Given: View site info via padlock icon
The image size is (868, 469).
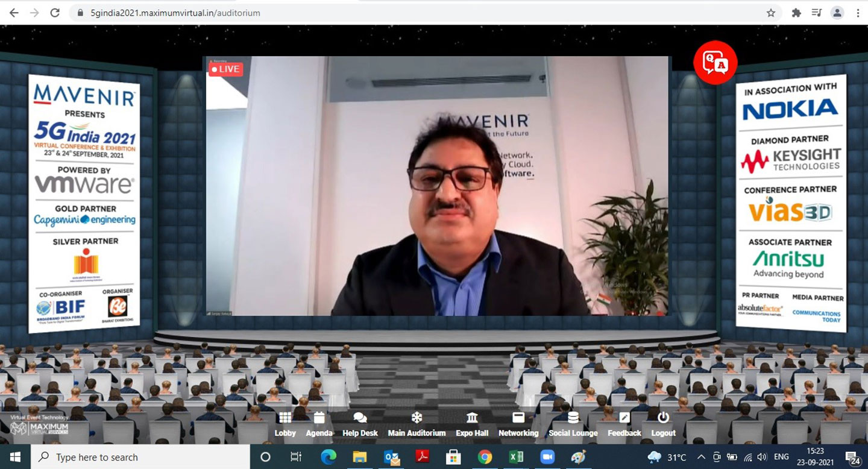Looking at the screenshot, I should point(80,13).
